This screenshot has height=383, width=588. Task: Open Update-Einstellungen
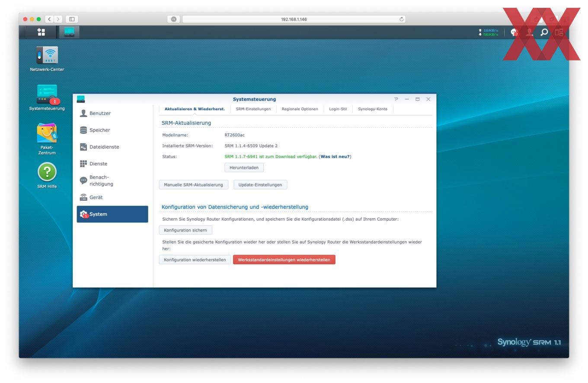point(260,185)
